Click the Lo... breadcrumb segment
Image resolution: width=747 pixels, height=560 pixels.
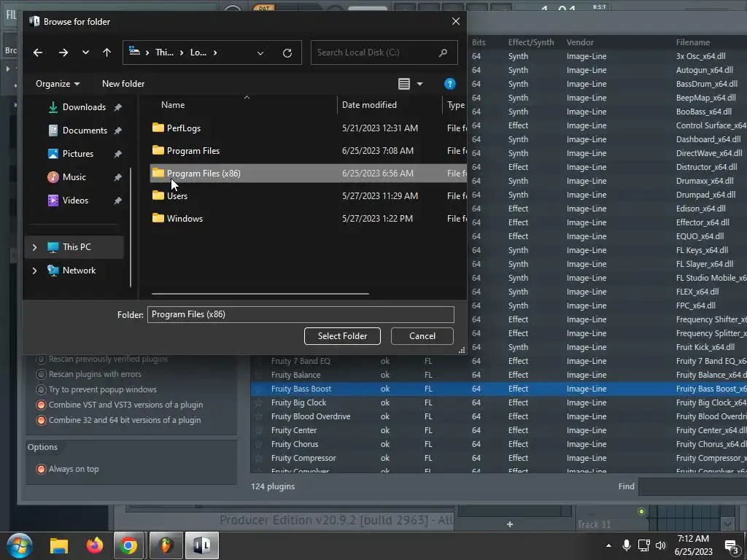click(198, 52)
